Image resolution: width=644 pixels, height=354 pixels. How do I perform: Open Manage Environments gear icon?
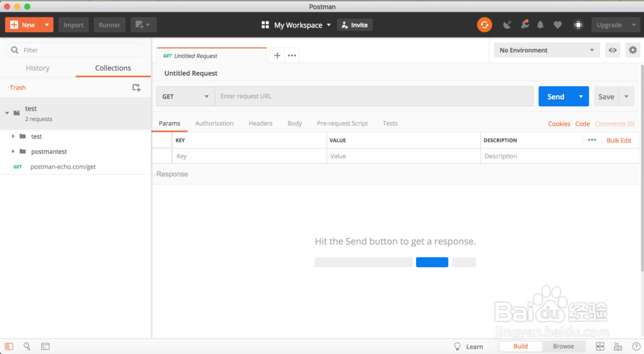(x=633, y=50)
